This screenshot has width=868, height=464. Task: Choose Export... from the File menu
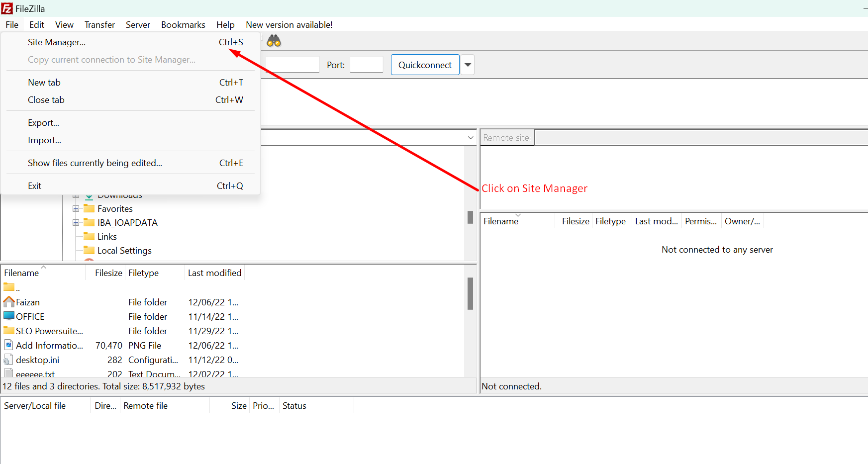(x=130, y=123)
